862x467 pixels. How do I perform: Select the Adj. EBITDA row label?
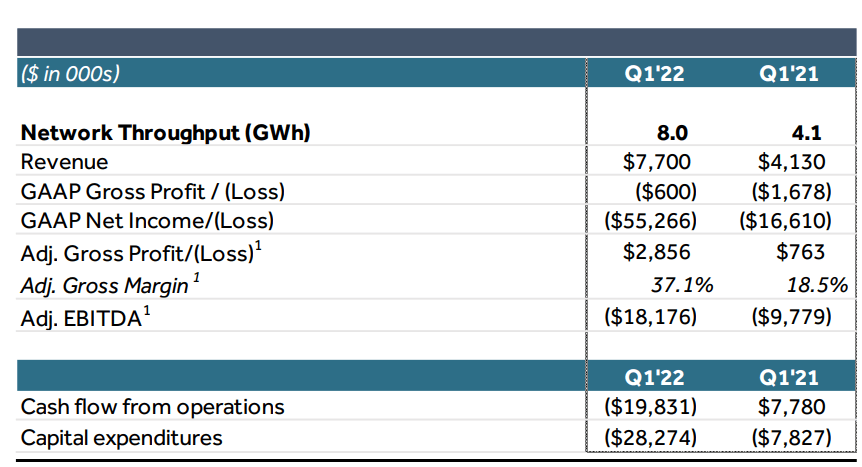pyautogui.click(x=85, y=318)
